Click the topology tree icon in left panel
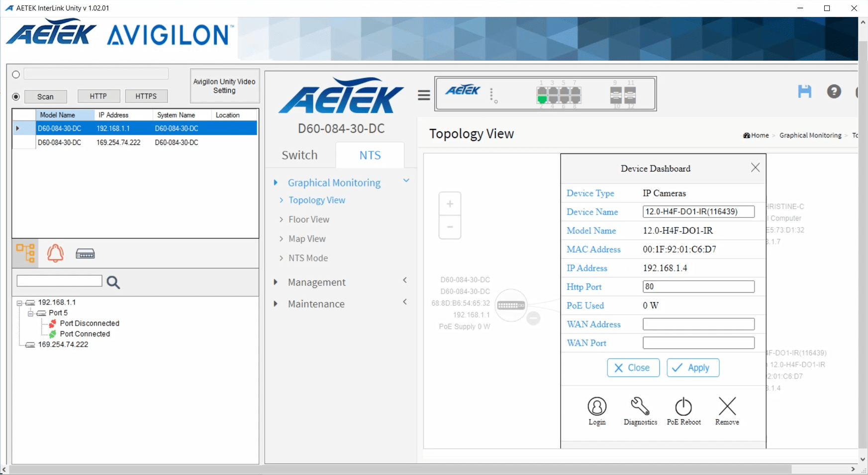Screen dimensions: 868x475 (x=25, y=253)
